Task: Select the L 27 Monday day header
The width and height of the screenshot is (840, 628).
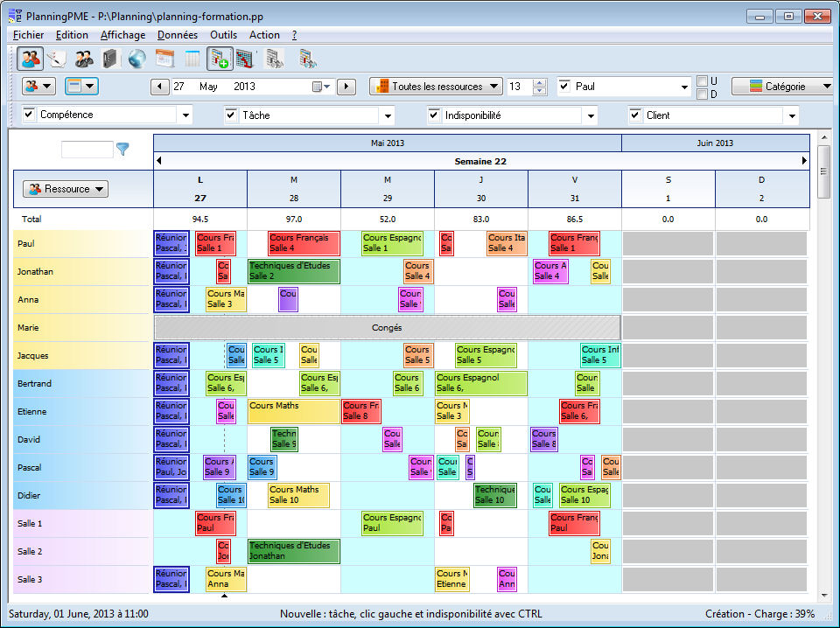Action: (200, 189)
